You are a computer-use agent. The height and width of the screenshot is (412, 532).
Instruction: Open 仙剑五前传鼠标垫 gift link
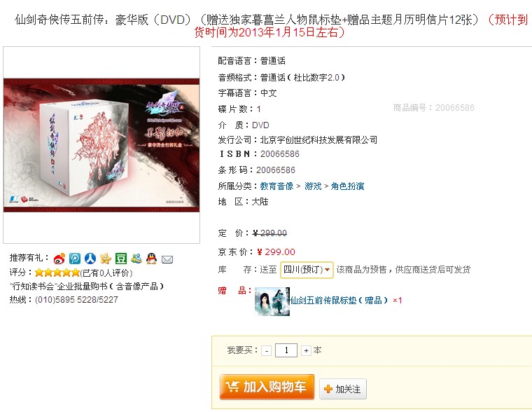click(338, 301)
